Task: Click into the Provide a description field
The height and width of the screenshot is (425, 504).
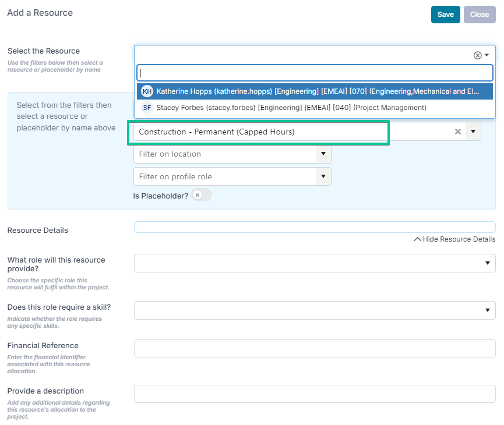Action: (x=315, y=394)
